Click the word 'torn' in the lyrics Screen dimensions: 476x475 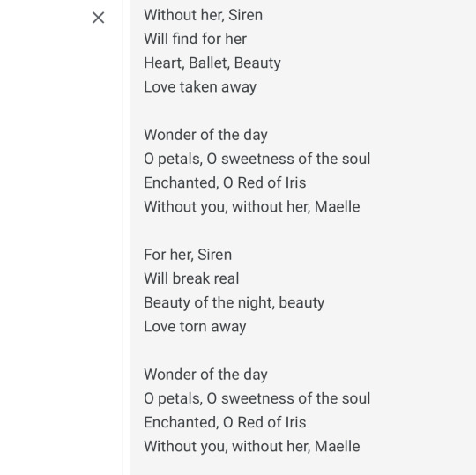[193, 327]
